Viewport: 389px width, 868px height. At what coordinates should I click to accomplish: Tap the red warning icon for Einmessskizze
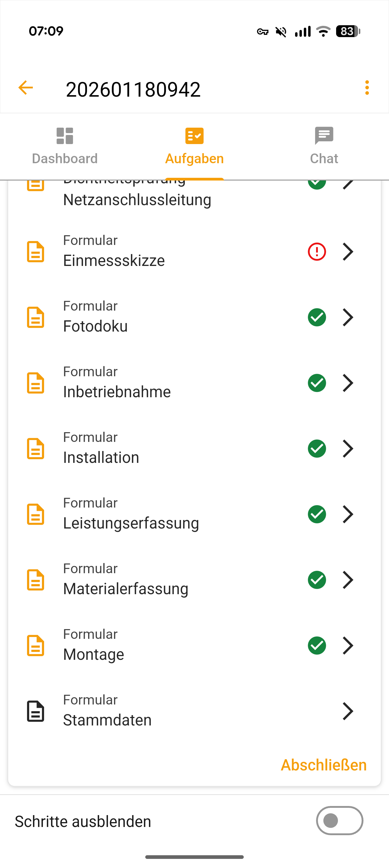click(x=317, y=252)
